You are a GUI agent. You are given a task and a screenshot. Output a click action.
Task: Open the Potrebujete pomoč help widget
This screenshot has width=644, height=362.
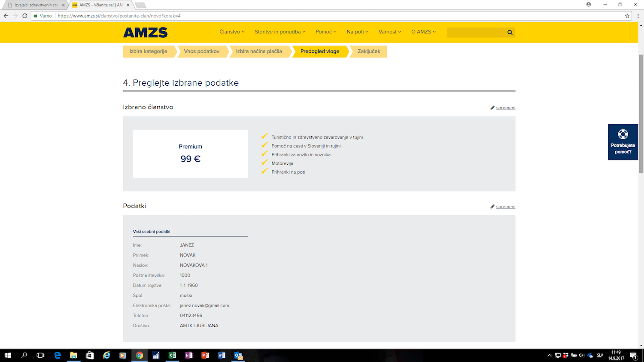pyautogui.click(x=623, y=142)
